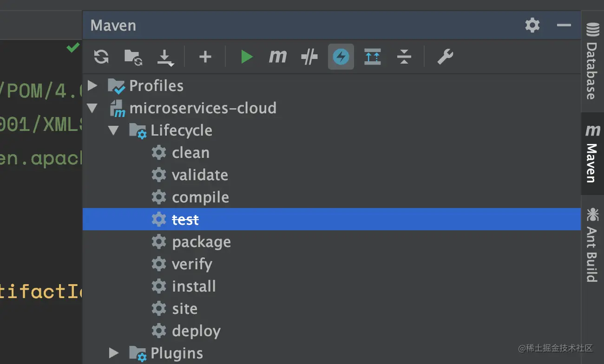Image resolution: width=604 pixels, height=364 pixels.
Task: Click gear icon beside clean
Action: [159, 153]
